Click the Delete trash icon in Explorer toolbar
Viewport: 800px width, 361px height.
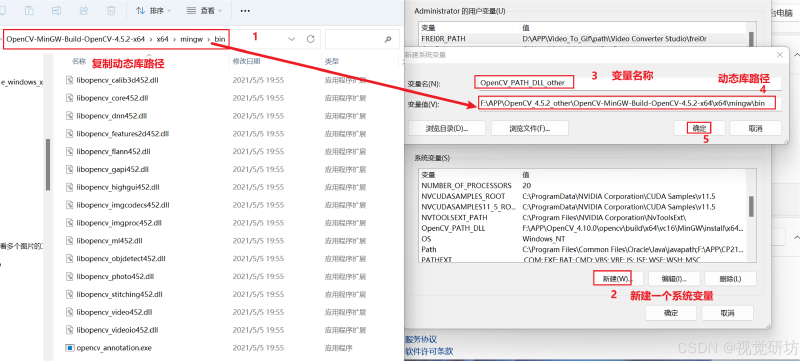coord(111,10)
